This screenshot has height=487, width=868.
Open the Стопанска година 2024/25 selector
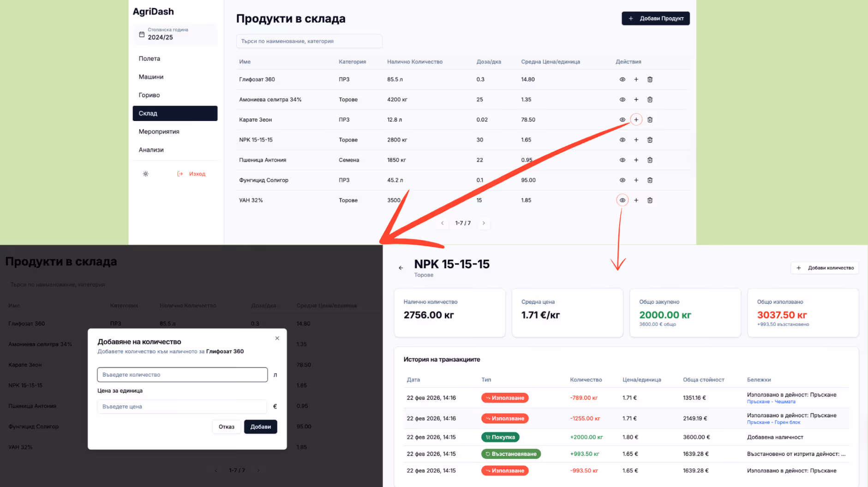pyautogui.click(x=175, y=34)
